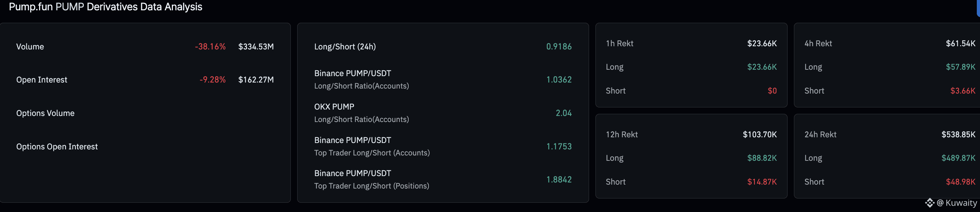The height and width of the screenshot is (212, 980).
Task: Click the 12h Short liquidation value $14.87K
Action: [762, 182]
